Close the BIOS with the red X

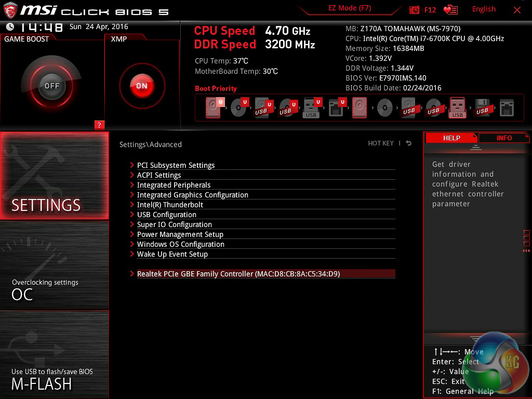[517, 10]
